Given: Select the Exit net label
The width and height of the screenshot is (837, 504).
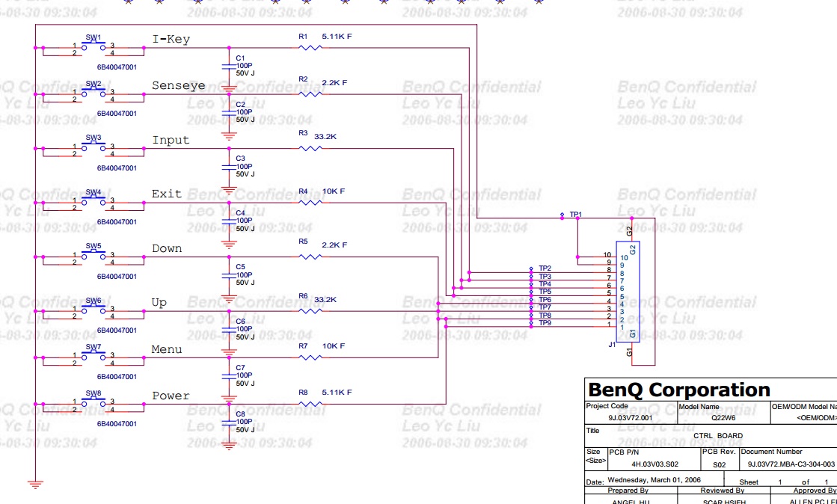Looking at the screenshot, I should click(167, 194).
